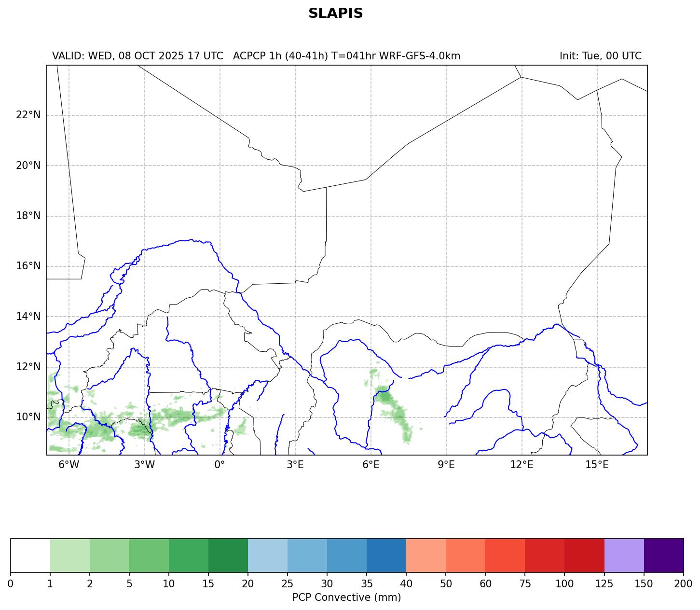Choose the light orange 40–50 mm swatch
The image size is (700, 610).
tap(426, 555)
